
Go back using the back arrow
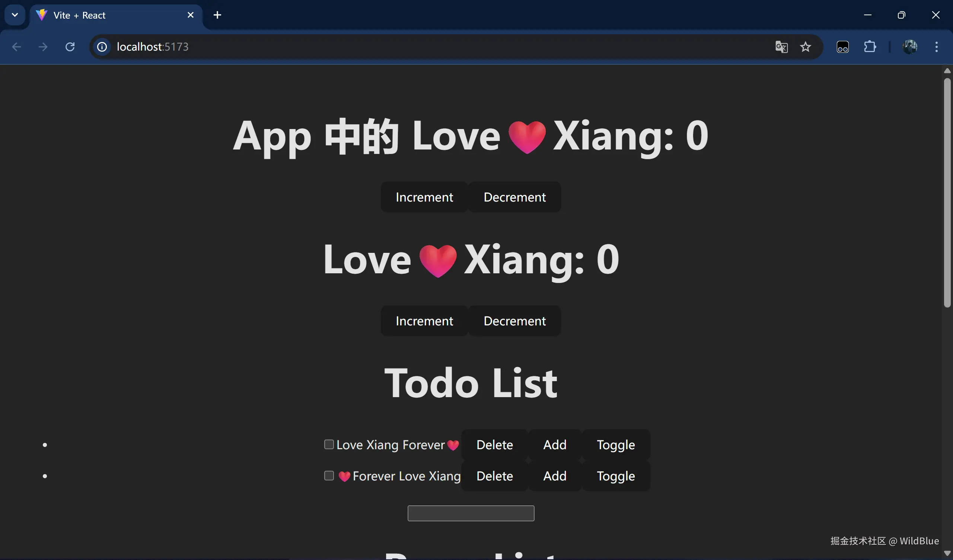(16, 47)
